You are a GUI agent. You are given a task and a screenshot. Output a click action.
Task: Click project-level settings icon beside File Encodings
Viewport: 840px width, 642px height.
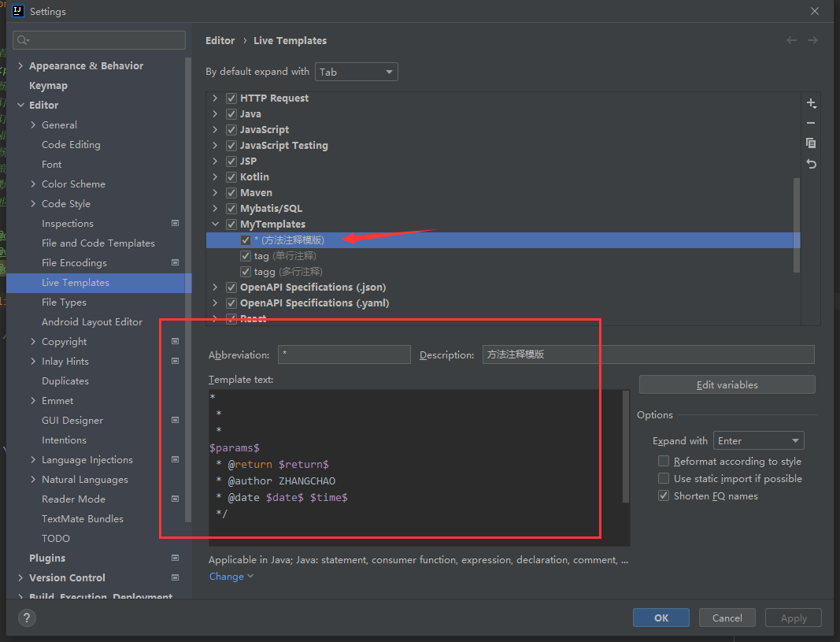[x=176, y=262]
